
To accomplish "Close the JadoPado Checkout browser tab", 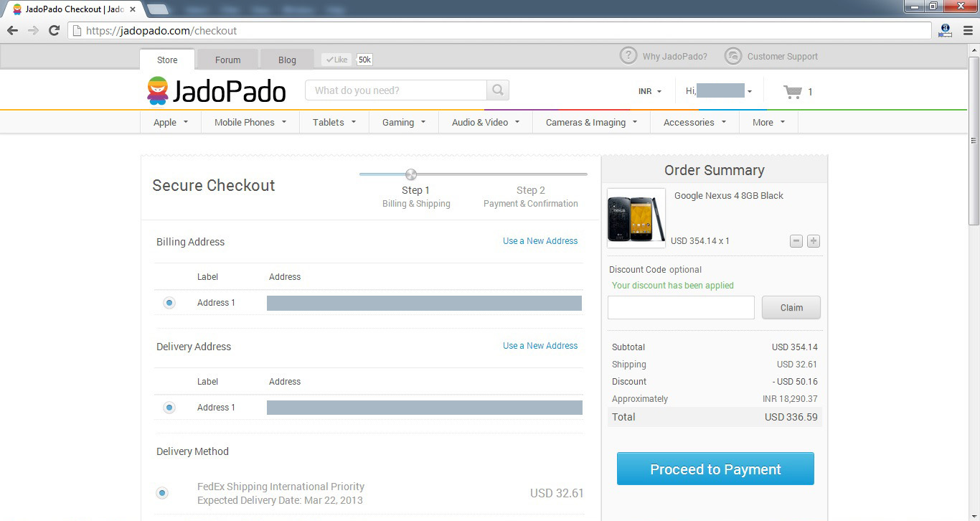I will pos(133,9).
